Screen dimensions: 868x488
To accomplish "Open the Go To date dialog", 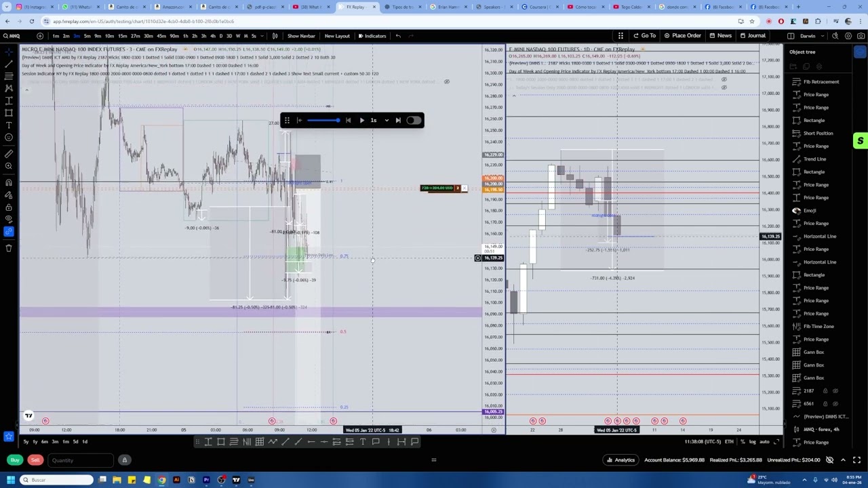I will [x=645, y=36].
